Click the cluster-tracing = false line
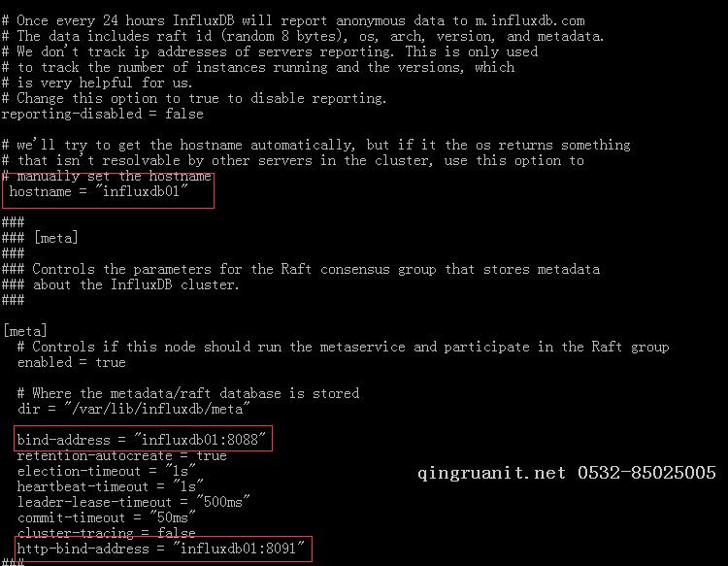 pyautogui.click(x=107, y=532)
